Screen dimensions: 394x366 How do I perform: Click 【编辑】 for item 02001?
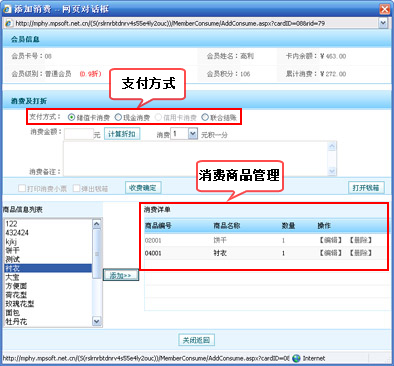[330, 240]
